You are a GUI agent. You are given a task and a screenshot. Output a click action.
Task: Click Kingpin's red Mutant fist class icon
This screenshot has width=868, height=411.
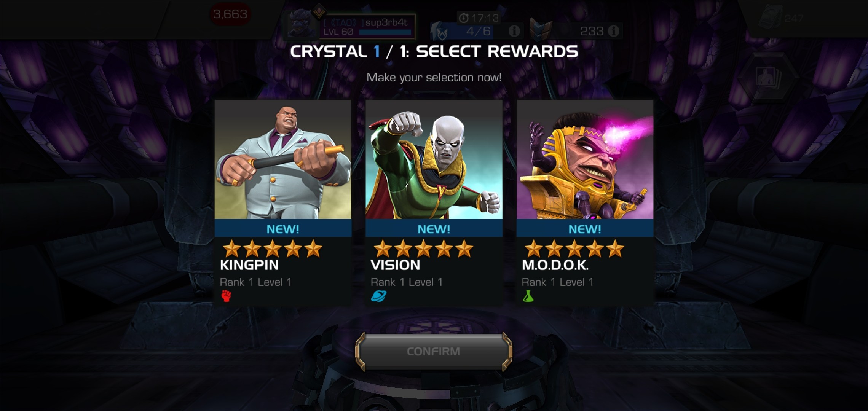(226, 296)
